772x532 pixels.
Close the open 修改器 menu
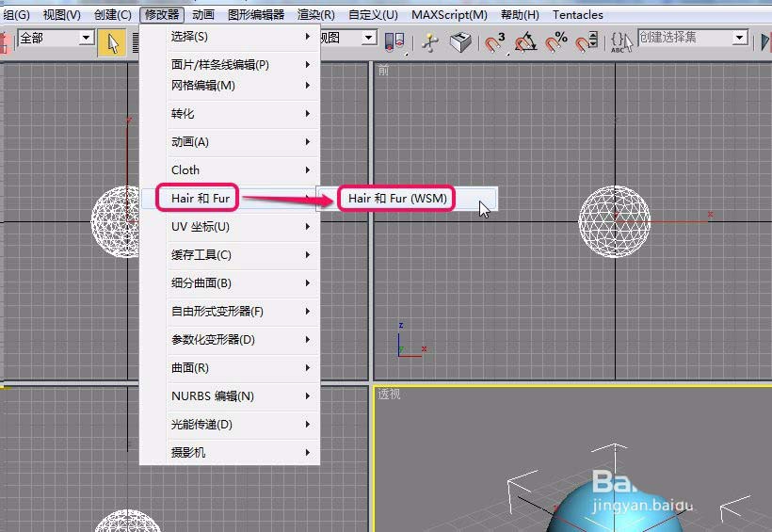tap(162, 15)
